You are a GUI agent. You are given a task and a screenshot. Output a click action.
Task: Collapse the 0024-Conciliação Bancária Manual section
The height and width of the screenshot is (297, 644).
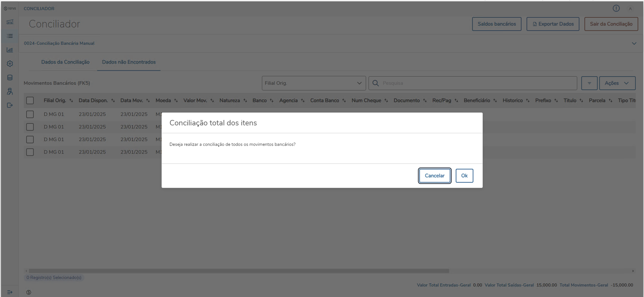[634, 43]
